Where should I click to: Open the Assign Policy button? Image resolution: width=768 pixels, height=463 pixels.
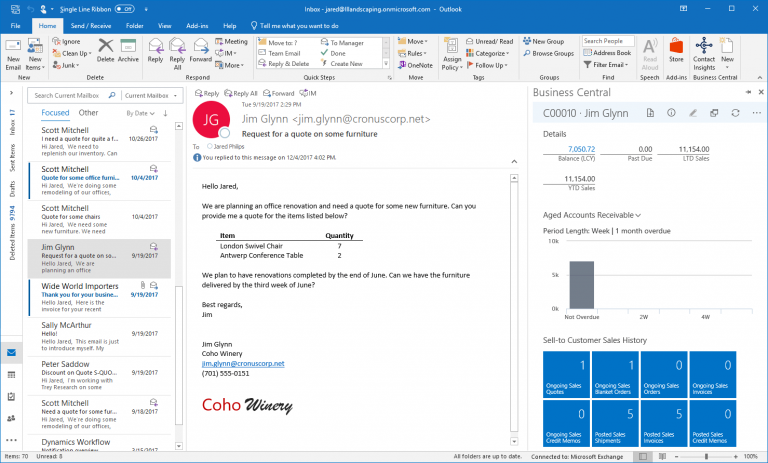tap(452, 54)
